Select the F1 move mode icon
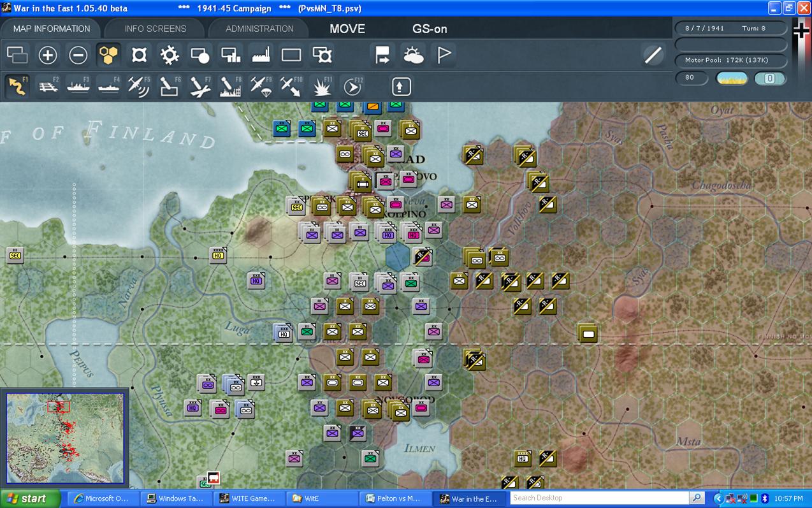812x508 pixels. tap(17, 86)
